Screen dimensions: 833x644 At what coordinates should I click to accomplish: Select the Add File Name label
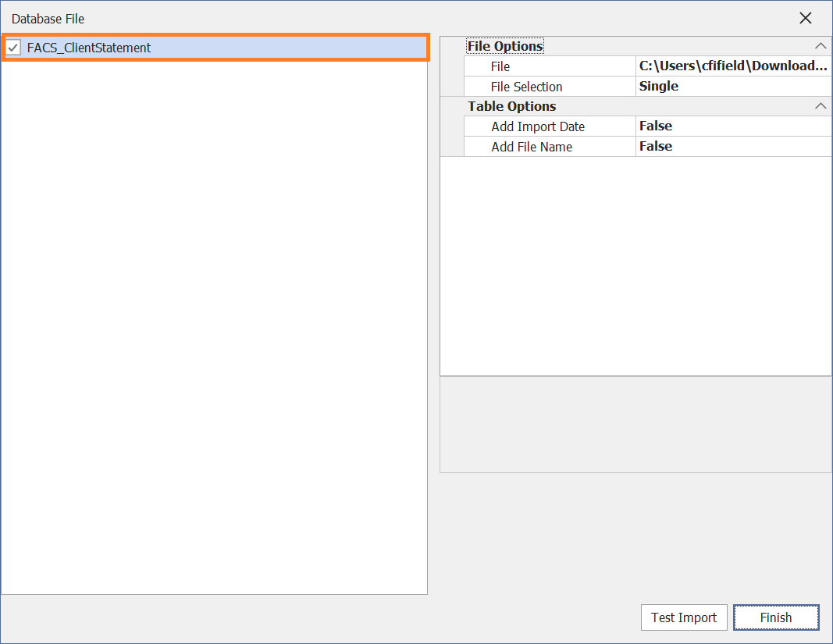[531, 147]
